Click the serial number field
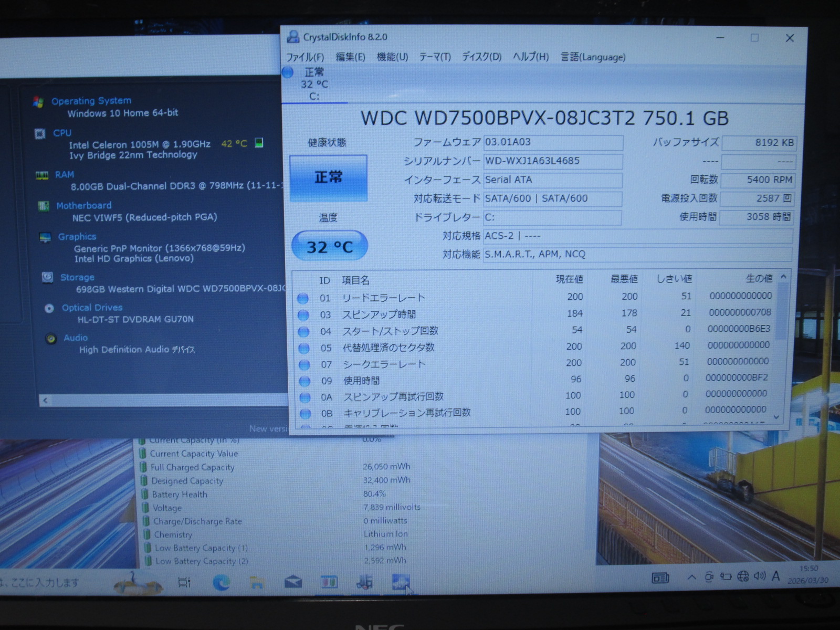840x630 pixels. tap(553, 161)
